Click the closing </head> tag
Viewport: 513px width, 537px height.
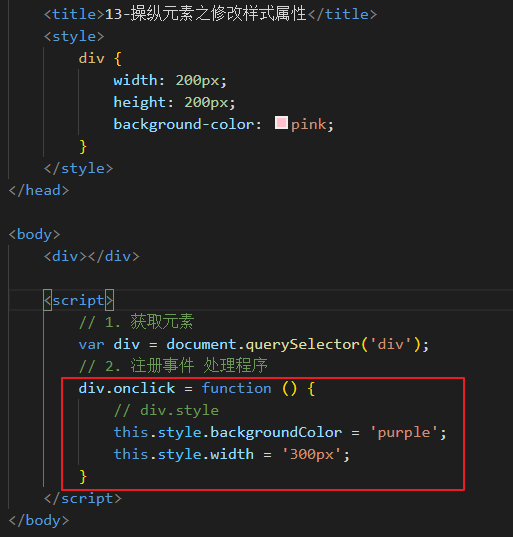click(39, 190)
